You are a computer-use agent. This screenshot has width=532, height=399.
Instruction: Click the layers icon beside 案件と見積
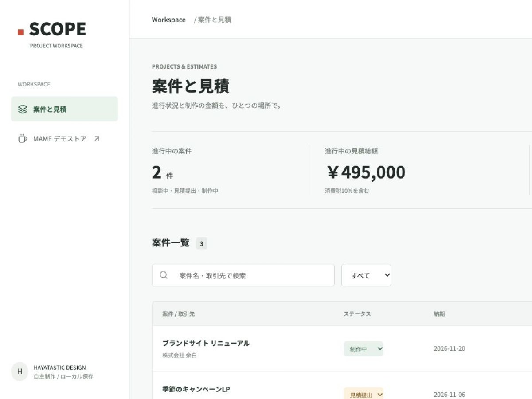point(23,109)
